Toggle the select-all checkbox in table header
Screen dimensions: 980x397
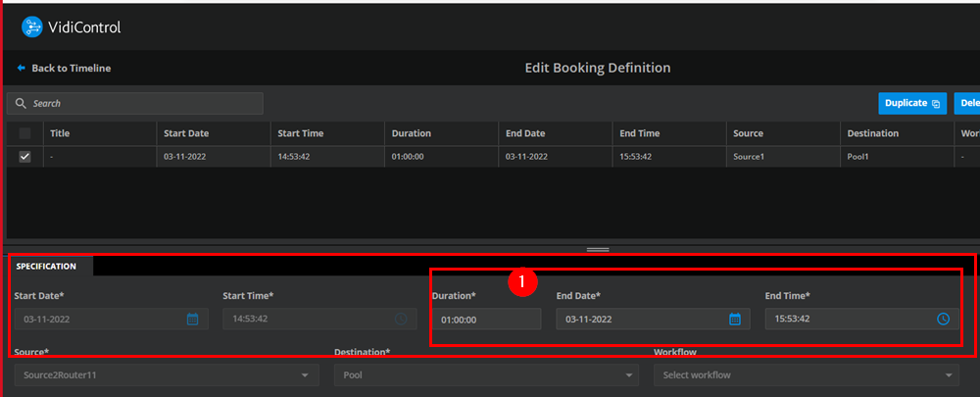point(24,133)
